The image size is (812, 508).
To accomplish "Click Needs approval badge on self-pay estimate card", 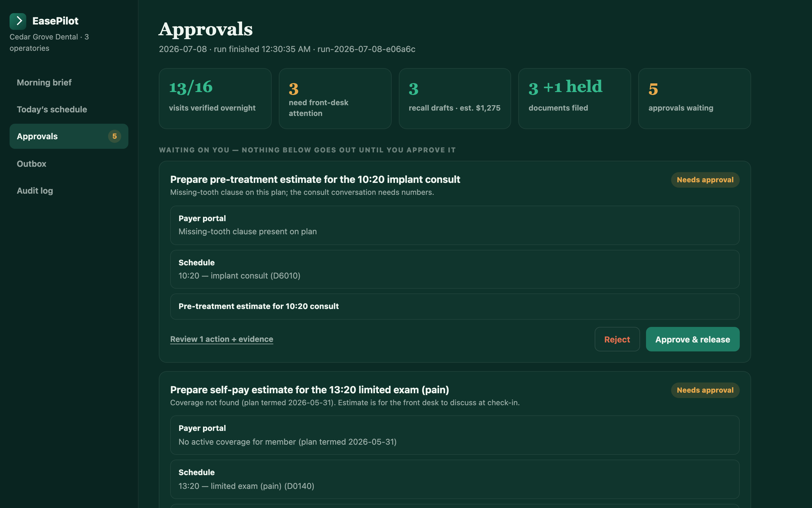I will coord(705,390).
